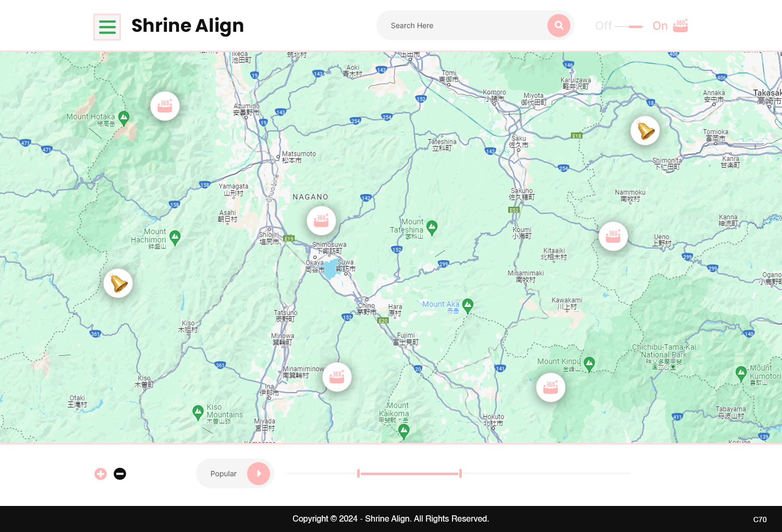782x532 pixels.
Task: Click the Mount Tateshina map pin
Action: click(432, 227)
